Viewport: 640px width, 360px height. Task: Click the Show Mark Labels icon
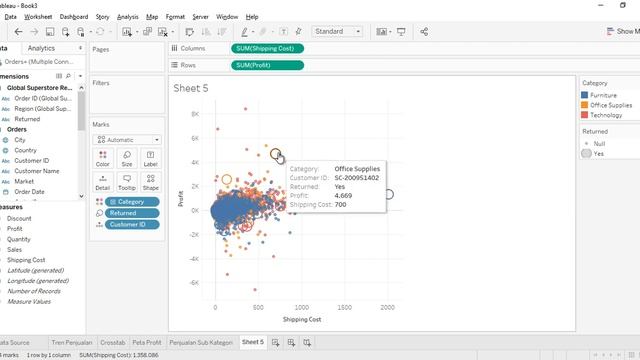tap(284, 32)
